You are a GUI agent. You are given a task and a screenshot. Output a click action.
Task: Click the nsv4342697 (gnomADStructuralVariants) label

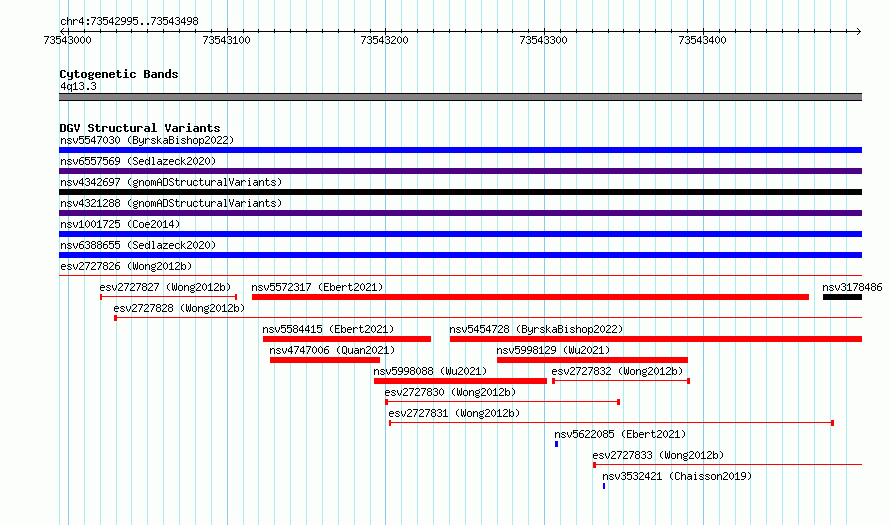tap(171, 182)
